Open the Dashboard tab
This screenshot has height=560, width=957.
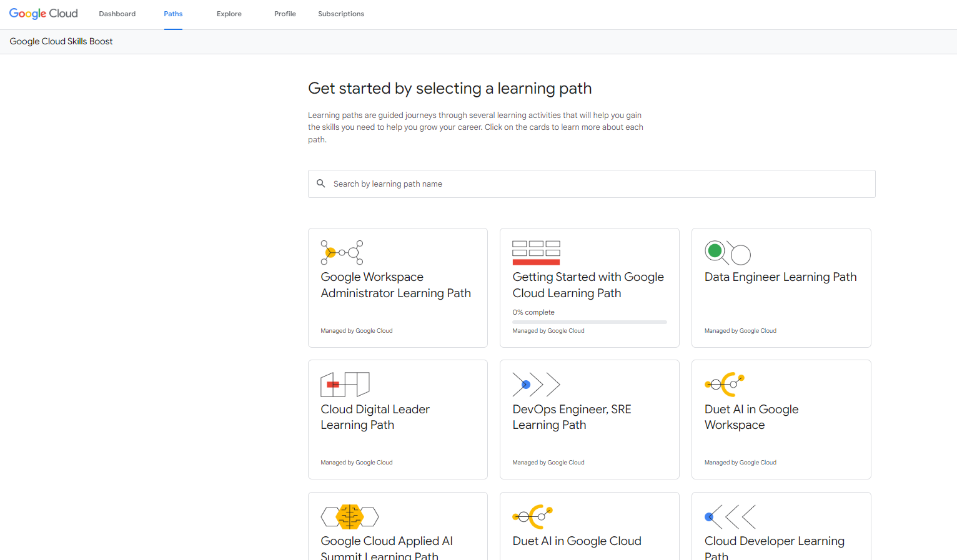pos(117,14)
